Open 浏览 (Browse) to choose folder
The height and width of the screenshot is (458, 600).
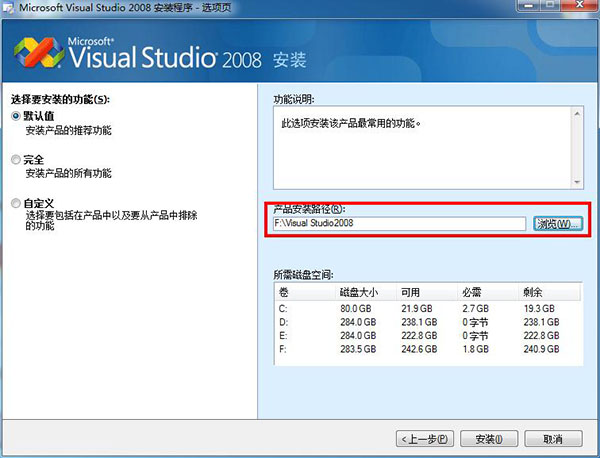click(x=557, y=223)
